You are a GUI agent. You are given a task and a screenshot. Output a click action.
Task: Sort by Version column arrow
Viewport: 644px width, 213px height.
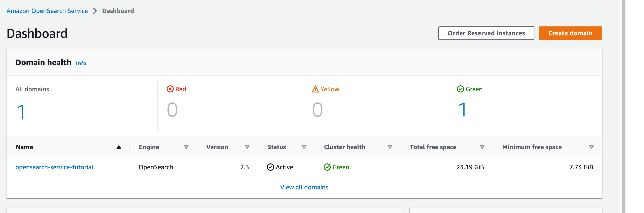[247, 147]
